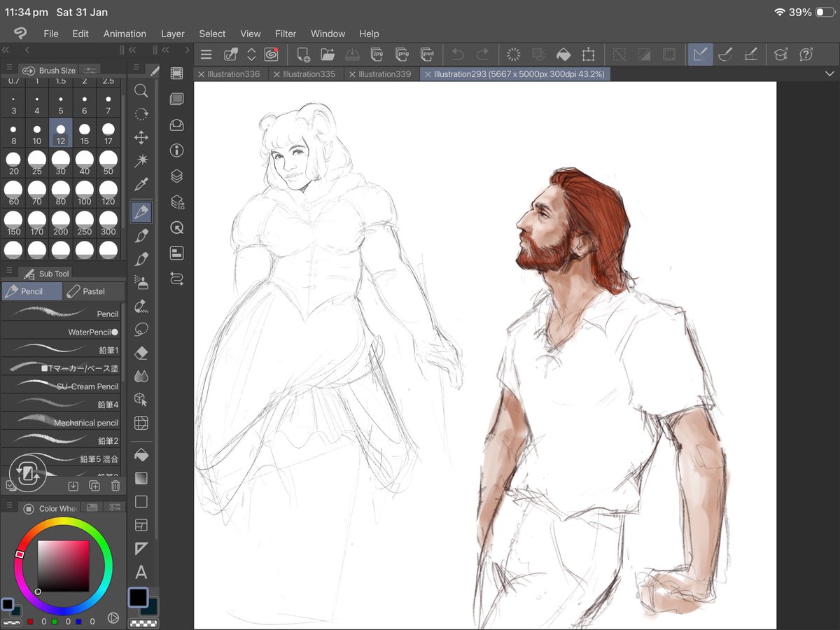Screen dimensions: 840x630
Task: Expand the document tabs overflow chevron
Action: [x=829, y=74]
